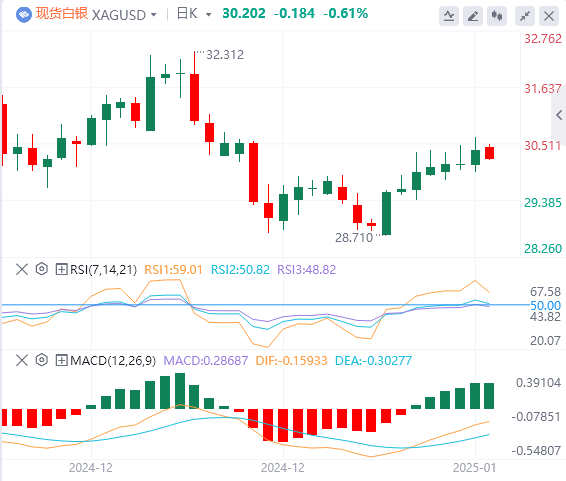
Task: Click the MACD:0.28687 value
Action: pyautogui.click(x=206, y=360)
